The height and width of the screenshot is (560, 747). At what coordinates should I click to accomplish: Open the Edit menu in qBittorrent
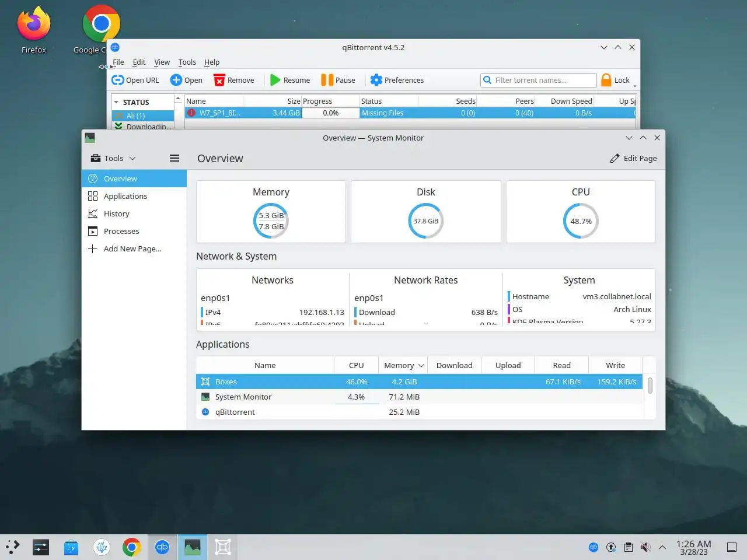pyautogui.click(x=139, y=62)
